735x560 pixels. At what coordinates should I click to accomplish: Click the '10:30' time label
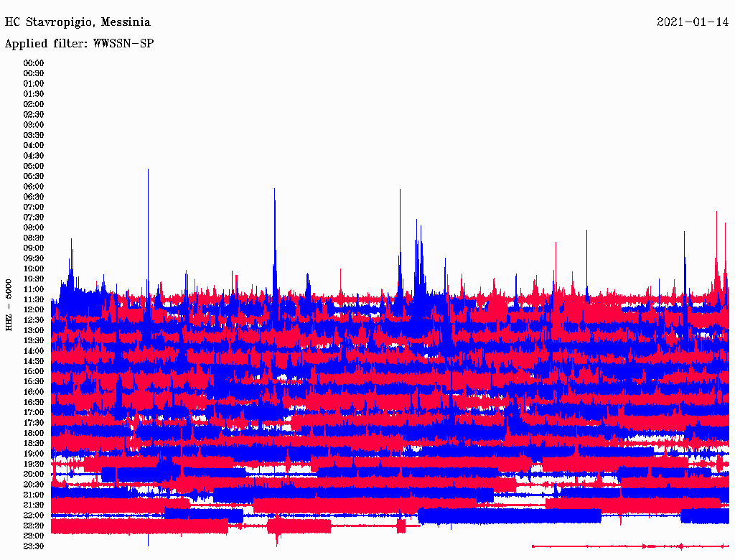coord(34,279)
